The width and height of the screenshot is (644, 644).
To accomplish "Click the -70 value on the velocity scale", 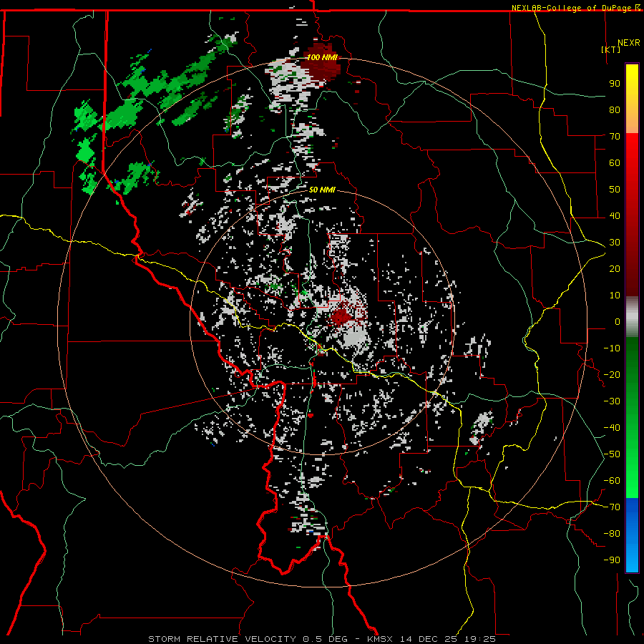I will (612, 507).
